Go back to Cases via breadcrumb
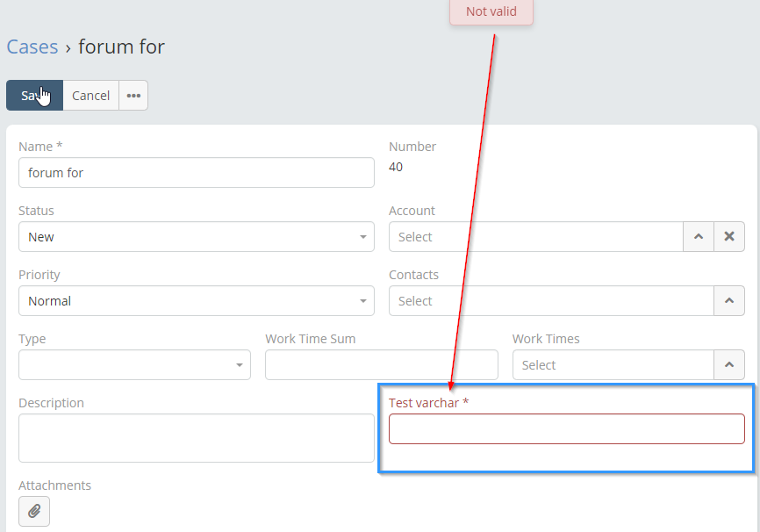 coord(32,47)
